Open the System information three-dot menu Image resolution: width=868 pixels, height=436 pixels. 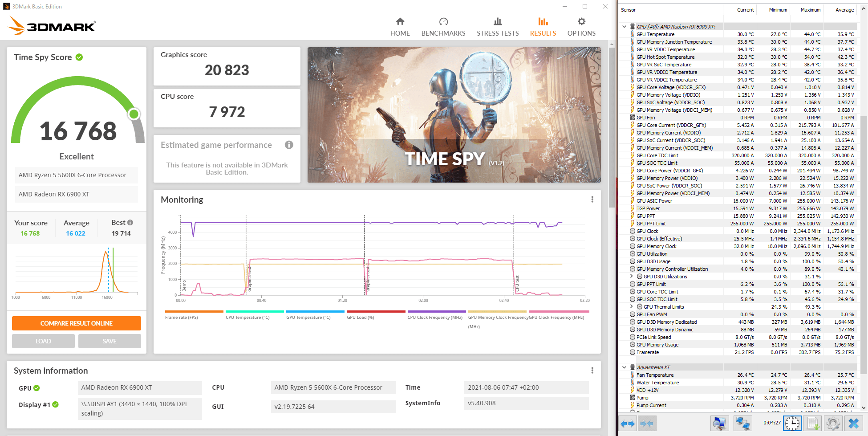592,371
